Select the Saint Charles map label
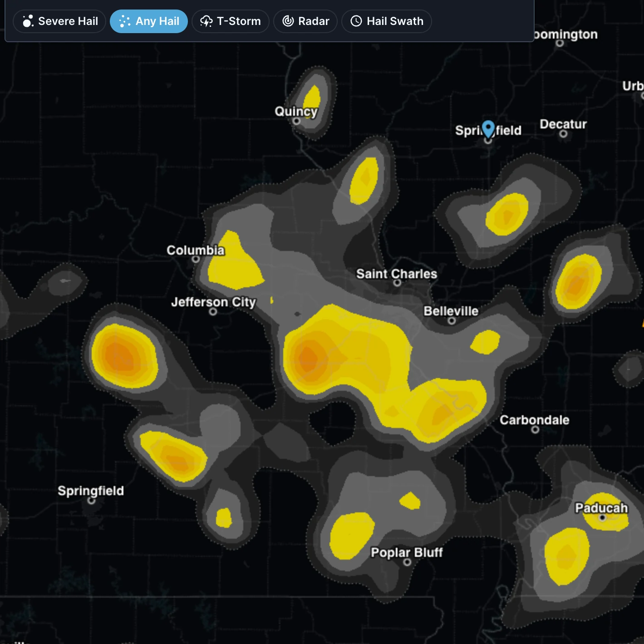 pos(397,274)
